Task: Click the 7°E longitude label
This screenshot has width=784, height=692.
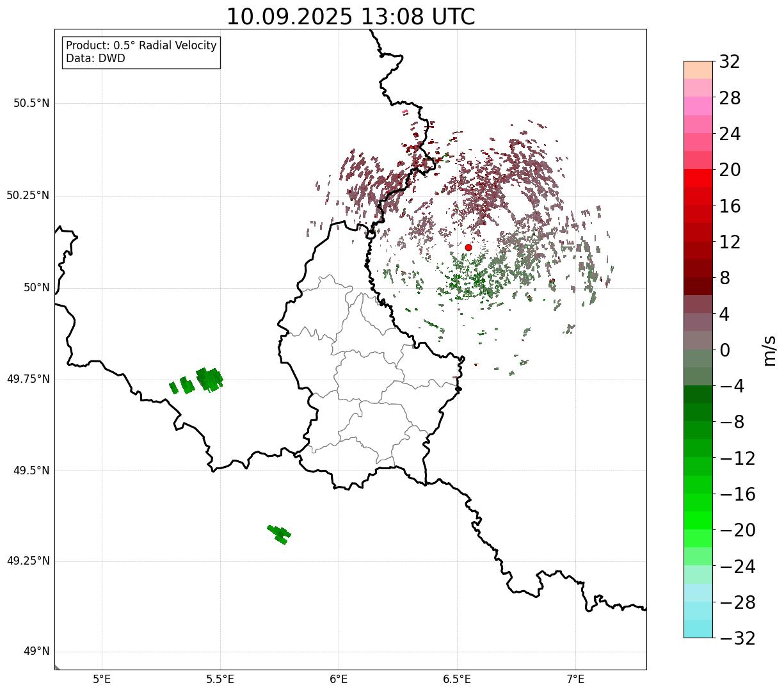Action: pyautogui.click(x=575, y=679)
